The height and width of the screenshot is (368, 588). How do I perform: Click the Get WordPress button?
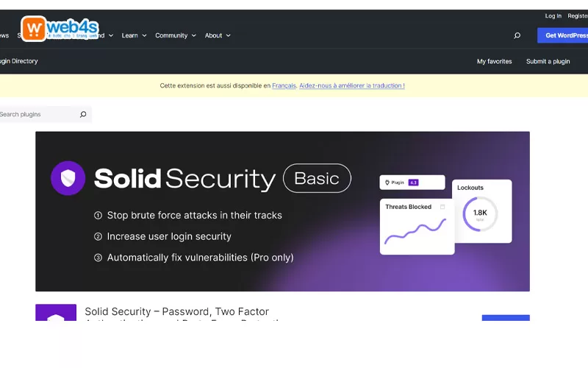tap(564, 35)
